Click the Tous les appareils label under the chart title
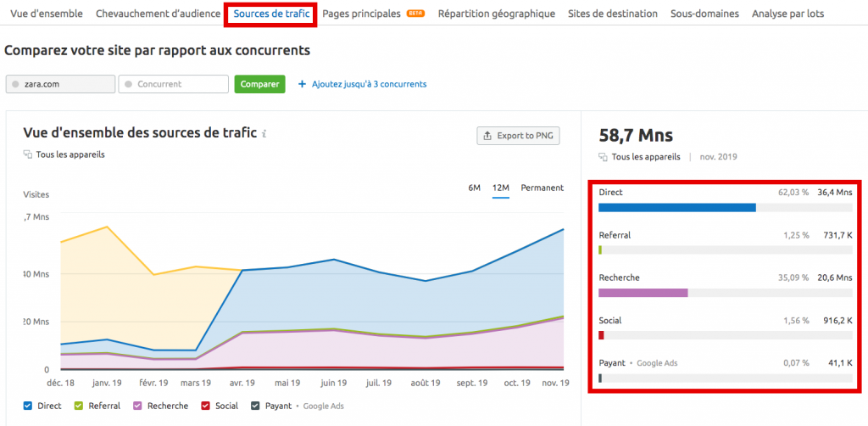 point(70,154)
